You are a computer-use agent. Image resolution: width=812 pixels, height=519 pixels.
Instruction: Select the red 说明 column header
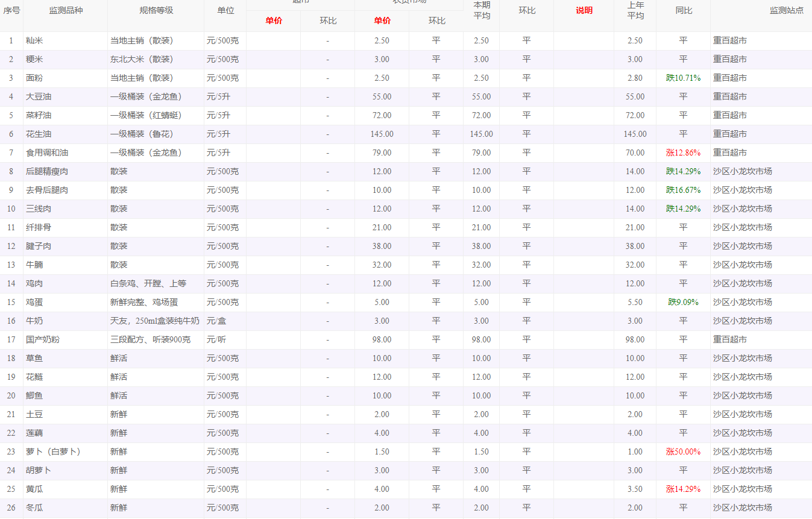(584, 11)
